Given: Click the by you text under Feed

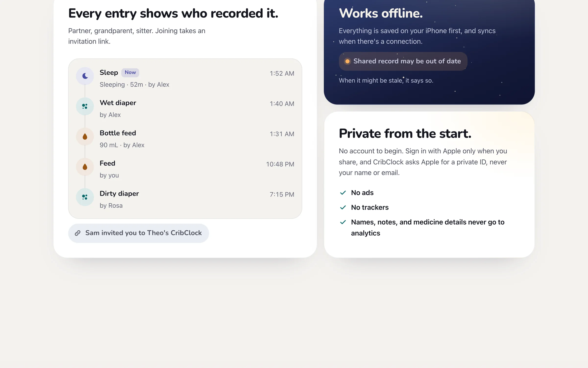Looking at the screenshot, I should [109, 175].
